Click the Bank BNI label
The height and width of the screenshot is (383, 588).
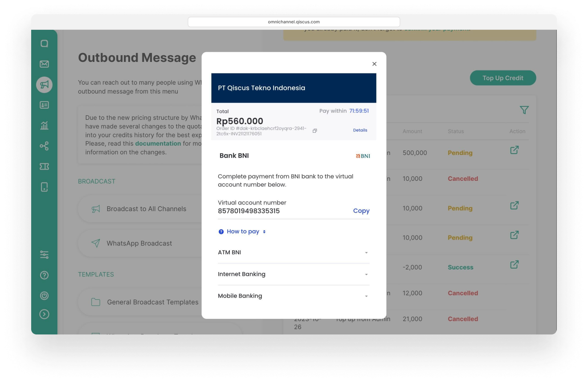(x=234, y=156)
